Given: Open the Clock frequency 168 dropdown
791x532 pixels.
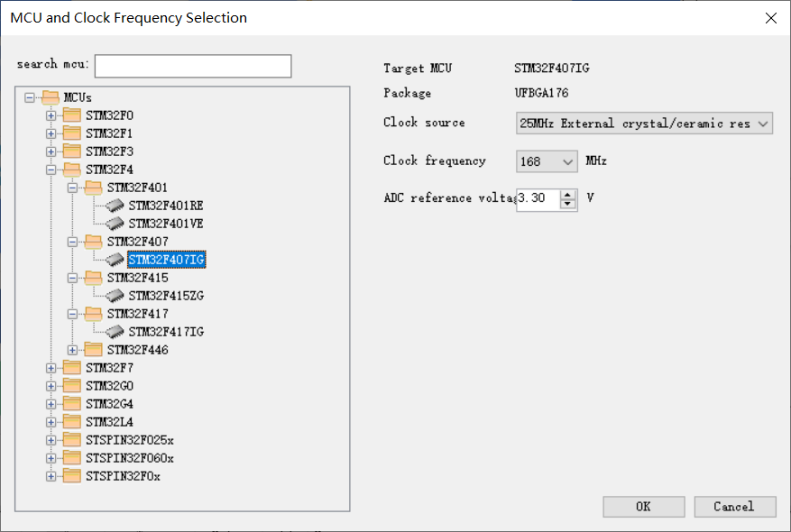Looking at the screenshot, I should (547, 161).
